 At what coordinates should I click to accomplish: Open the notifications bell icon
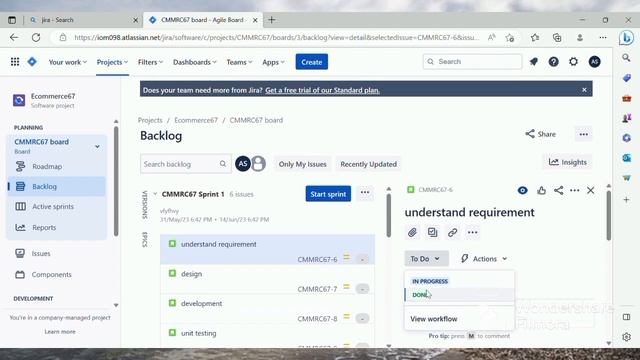[x=533, y=62]
